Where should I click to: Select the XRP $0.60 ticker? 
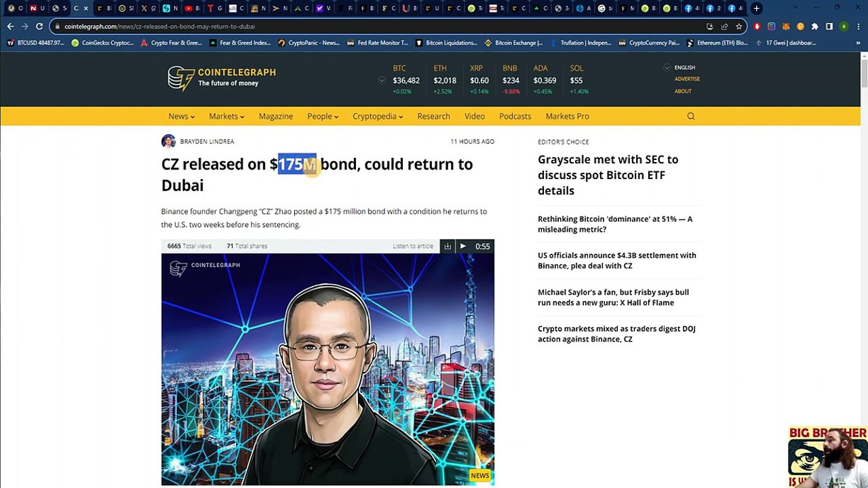[x=479, y=79]
